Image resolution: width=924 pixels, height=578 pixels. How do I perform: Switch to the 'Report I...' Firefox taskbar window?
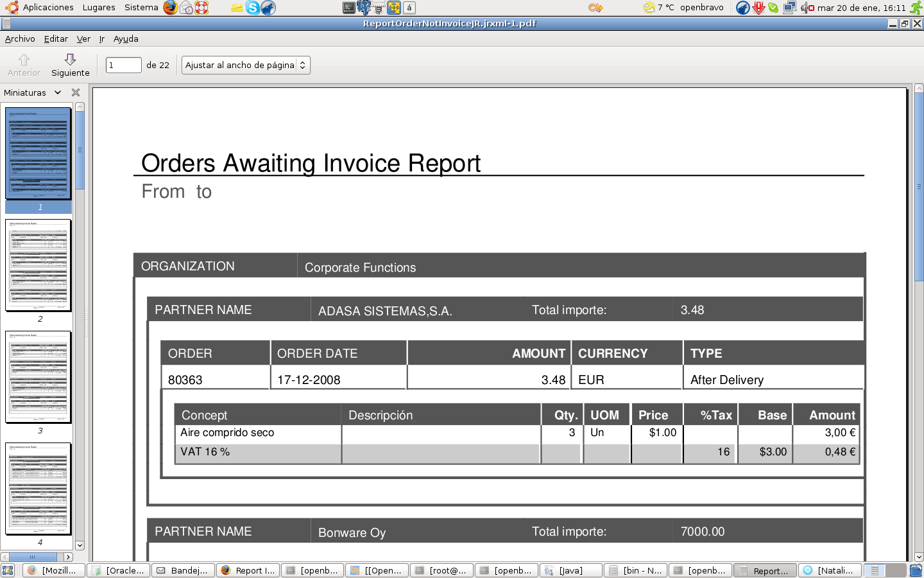[248, 570]
